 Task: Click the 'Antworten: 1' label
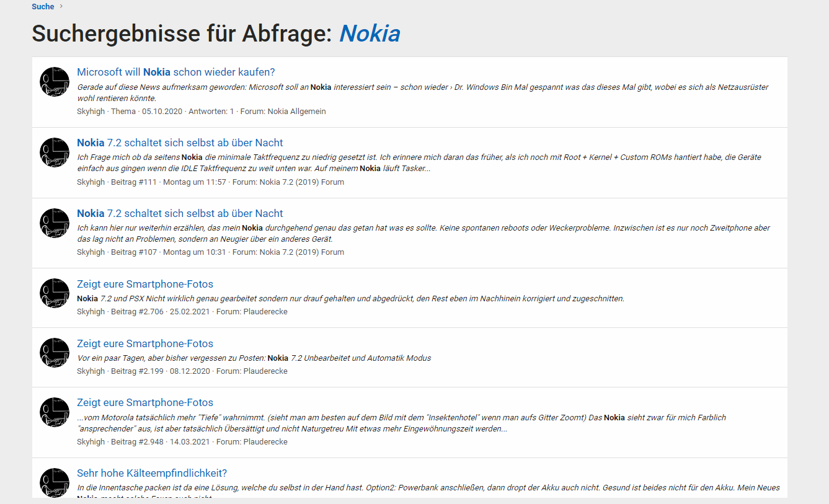211,112
